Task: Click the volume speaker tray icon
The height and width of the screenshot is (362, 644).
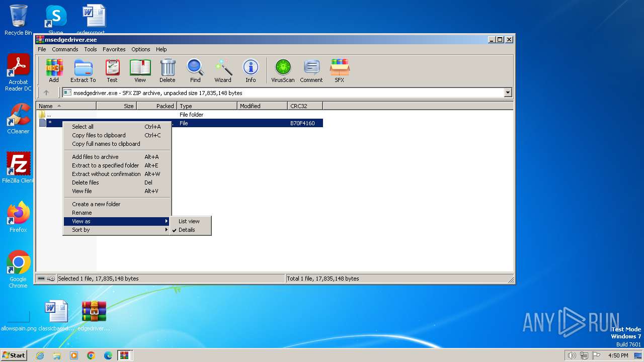Action: (572, 355)
